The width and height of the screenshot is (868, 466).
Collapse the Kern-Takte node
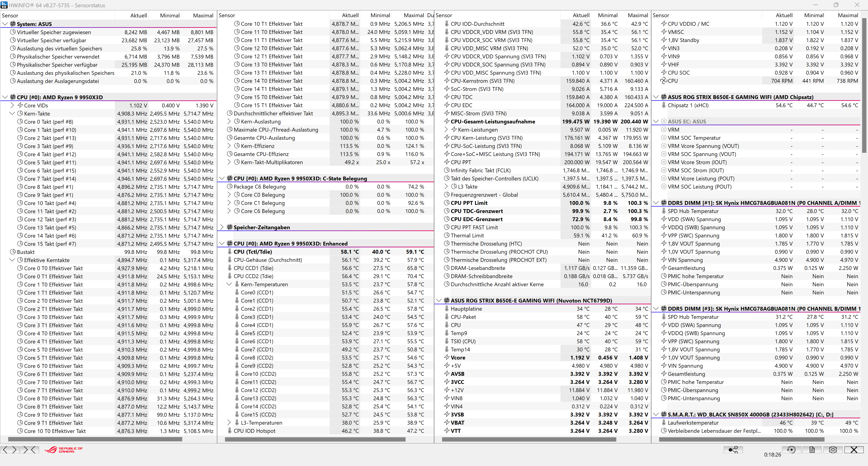[12, 114]
